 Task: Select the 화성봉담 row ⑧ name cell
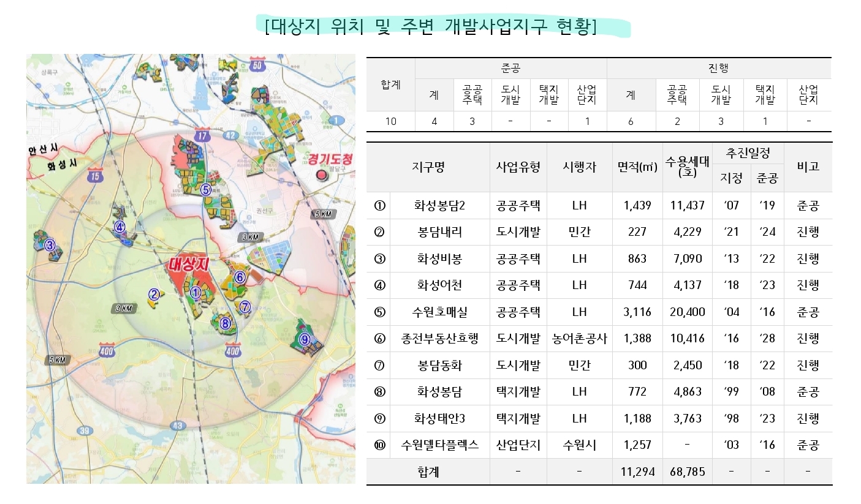(x=439, y=392)
